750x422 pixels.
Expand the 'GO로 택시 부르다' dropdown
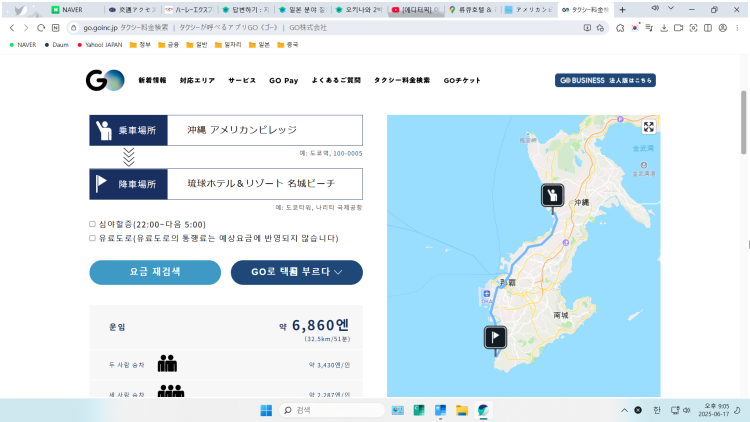pos(297,272)
